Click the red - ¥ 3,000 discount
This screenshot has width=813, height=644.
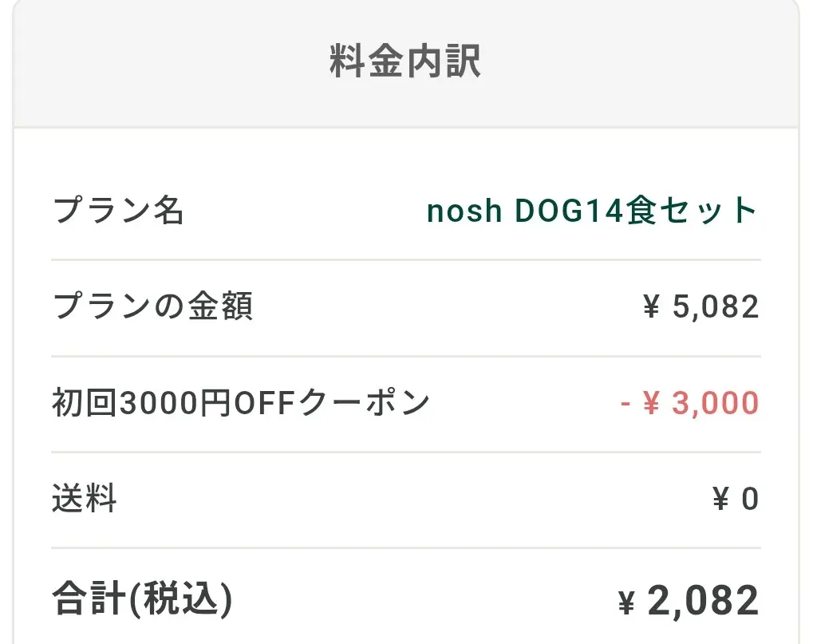(x=689, y=404)
